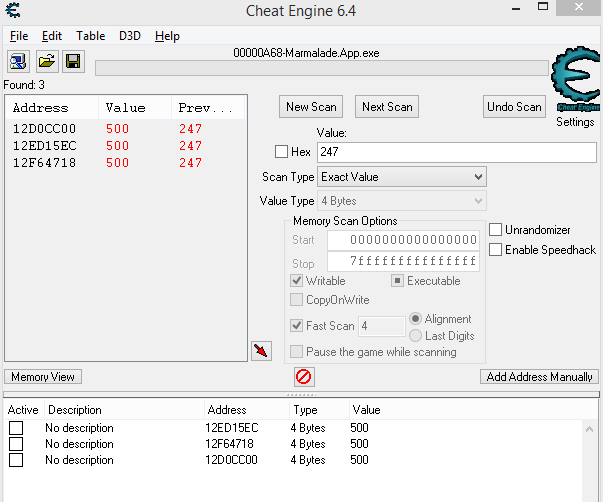Click the Address column header in results

coord(52,108)
